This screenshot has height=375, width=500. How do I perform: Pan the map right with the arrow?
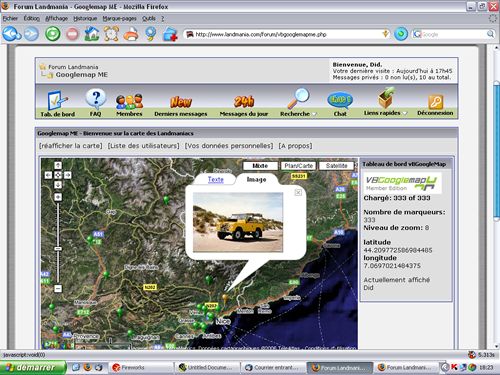68,175
